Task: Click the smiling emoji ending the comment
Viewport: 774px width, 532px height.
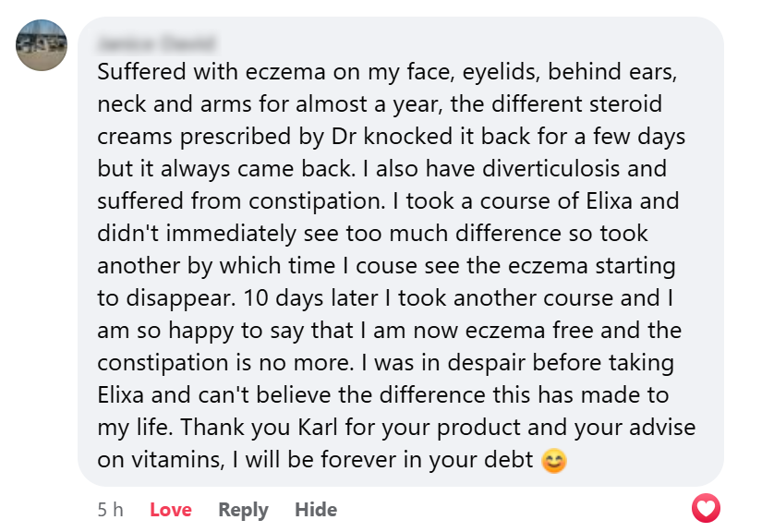Action: (x=553, y=460)
